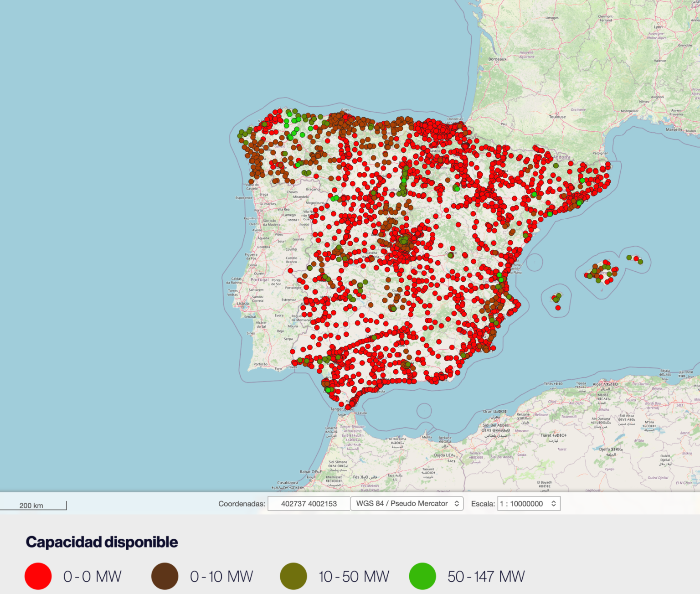Click the "50 - 147 MW" legend text

(486, 577)
